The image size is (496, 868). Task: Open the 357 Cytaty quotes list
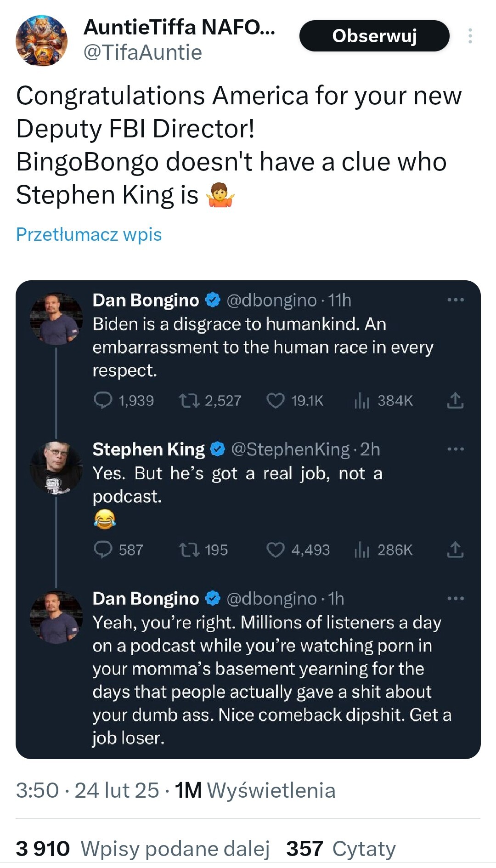[x=341, y=848]
